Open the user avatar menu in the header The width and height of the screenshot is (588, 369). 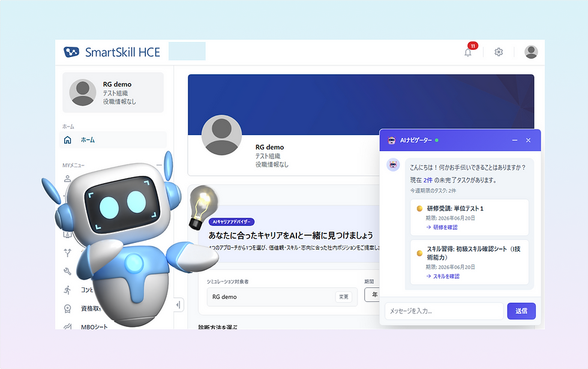[x=531, y=52]
